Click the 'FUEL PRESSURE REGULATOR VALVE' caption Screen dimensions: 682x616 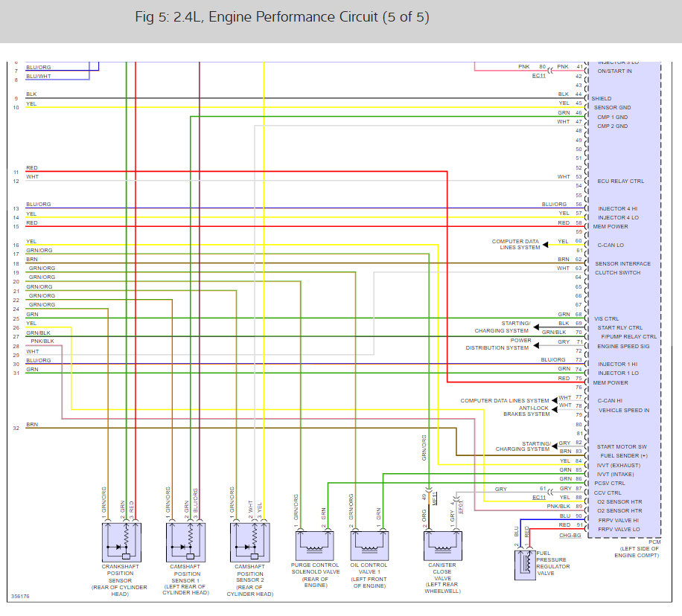point(552,563)
